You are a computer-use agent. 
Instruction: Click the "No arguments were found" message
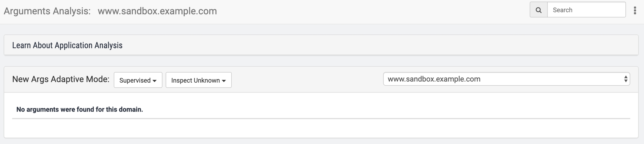(80, 110)
